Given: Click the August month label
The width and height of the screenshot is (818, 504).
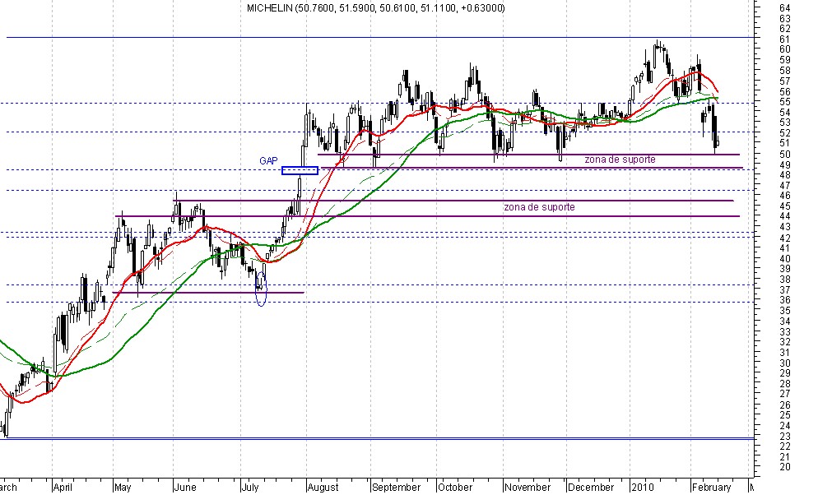Looking at the screenshot, I should pyautogui.click(x=323, y=488).
